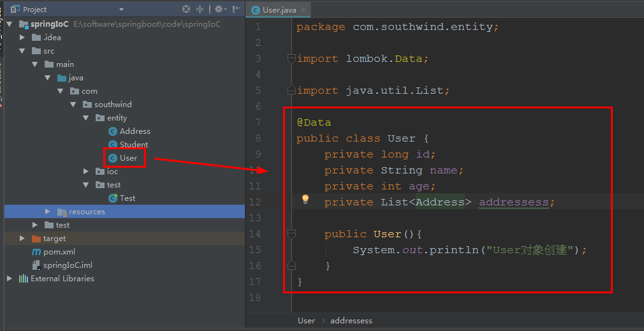
Task: Click the println call on line 15
Action: point(454,250)
